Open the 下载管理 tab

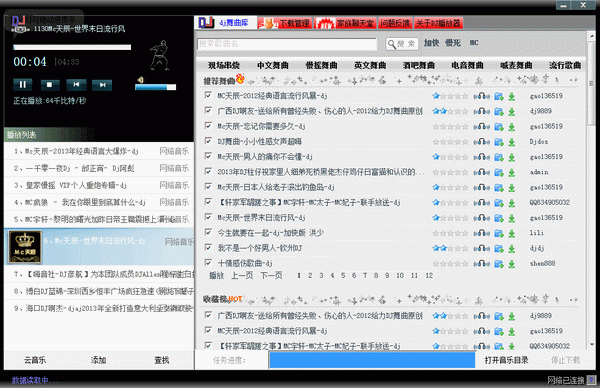coord(285,23)
